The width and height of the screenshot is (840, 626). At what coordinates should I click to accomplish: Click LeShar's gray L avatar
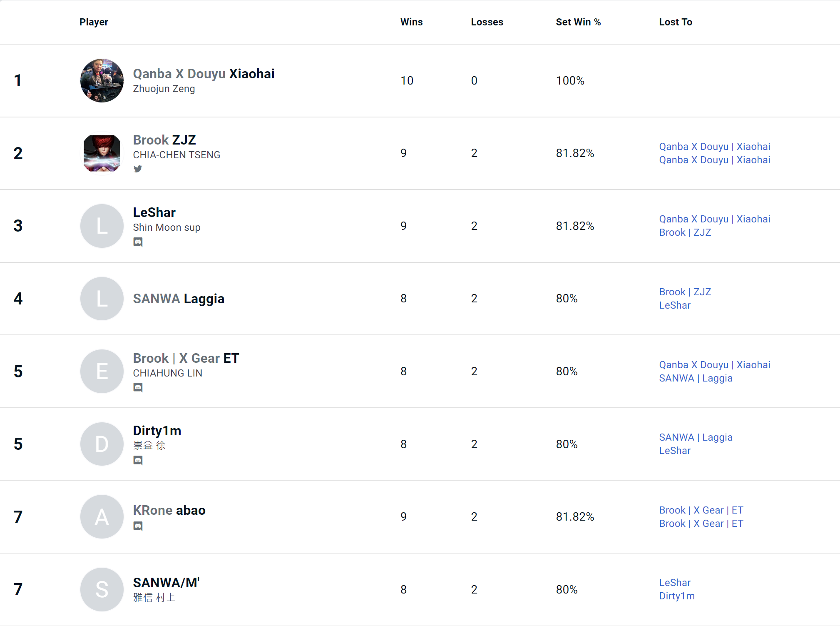tap(102, 226)
